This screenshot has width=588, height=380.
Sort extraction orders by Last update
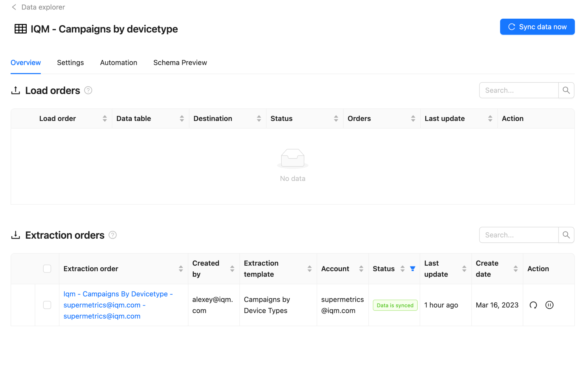coord(464,269)
